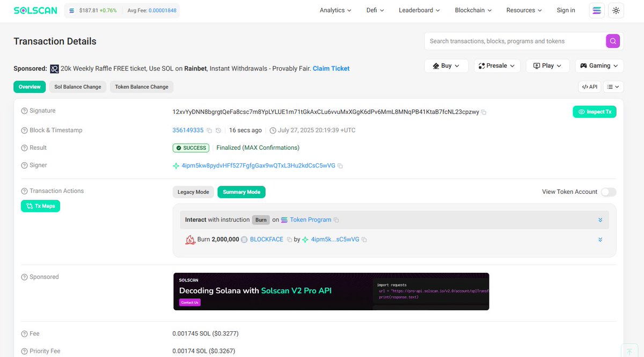
Task: Open block 356149335 link
Action: 188,130
